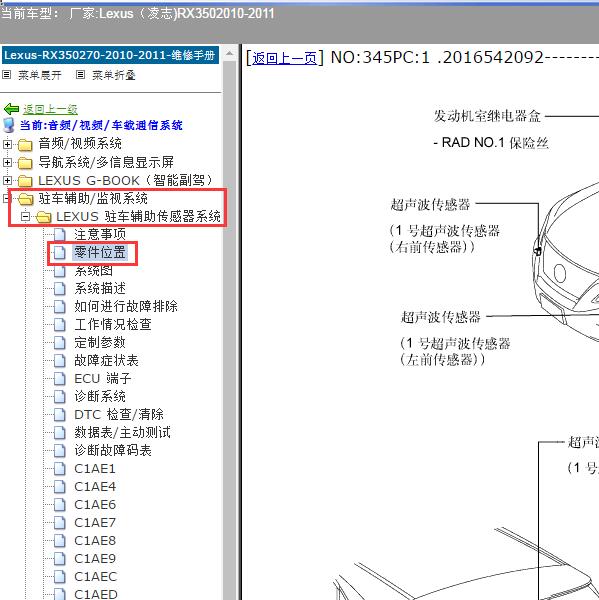This screenshot has height=600, width=599.
Task: Select the 驻车辅助/监视系统 tree item
Action: click(x=93, y=199)
